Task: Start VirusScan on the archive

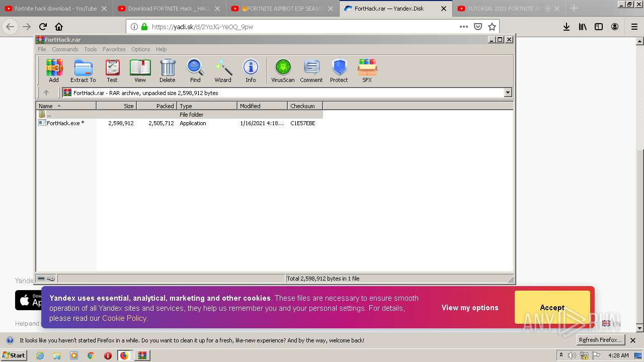Action: [x=283, y=70]
